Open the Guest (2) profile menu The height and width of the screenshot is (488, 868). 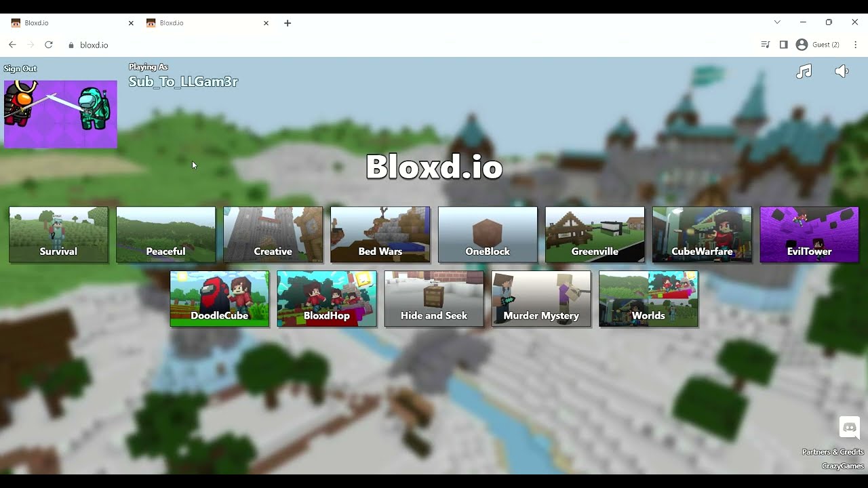pos(818,45)
